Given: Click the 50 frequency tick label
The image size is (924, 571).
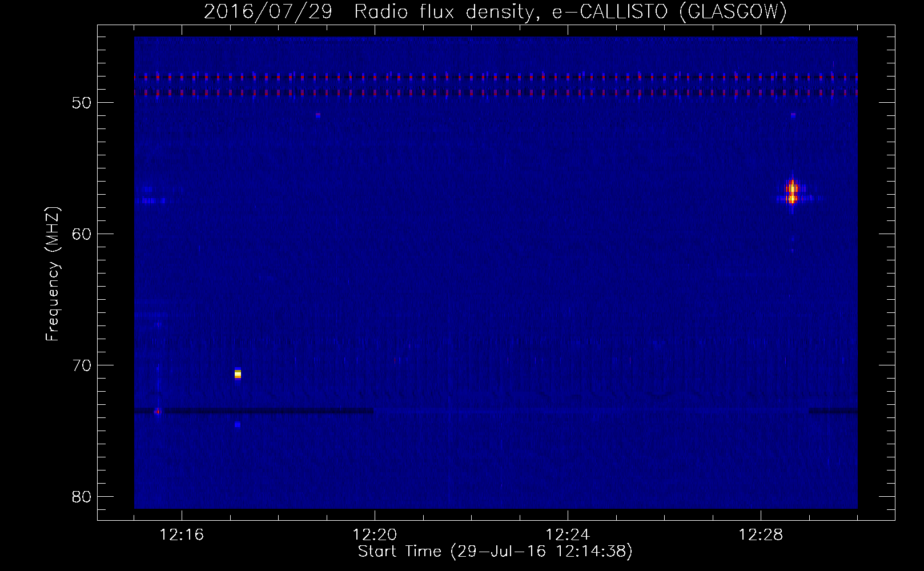Looking at the screenshot, I should click(82, 103).
